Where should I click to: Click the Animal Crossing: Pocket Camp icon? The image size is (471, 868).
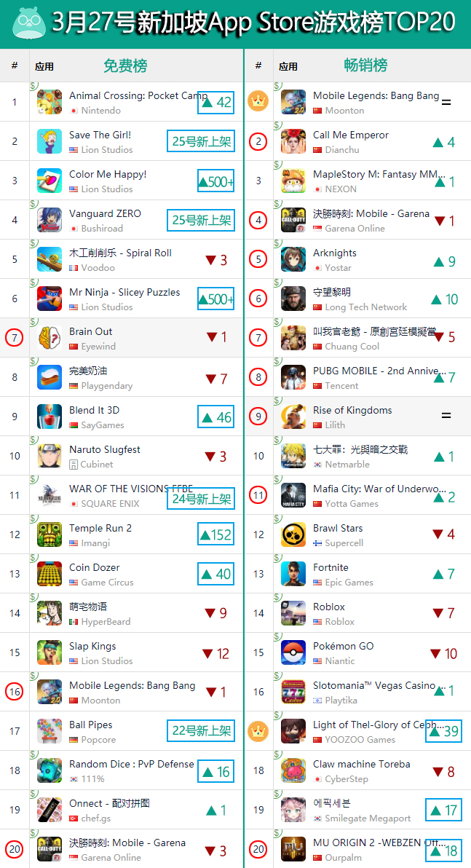coord(50,102)
